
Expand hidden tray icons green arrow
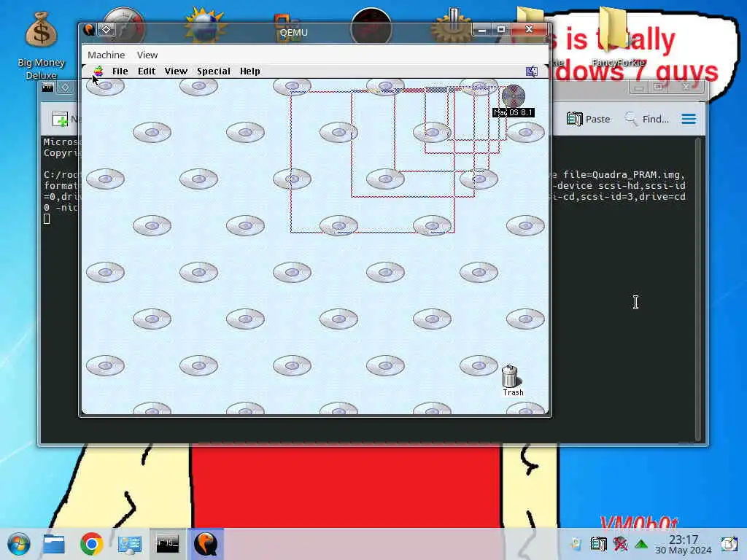[x=641, y=544]
